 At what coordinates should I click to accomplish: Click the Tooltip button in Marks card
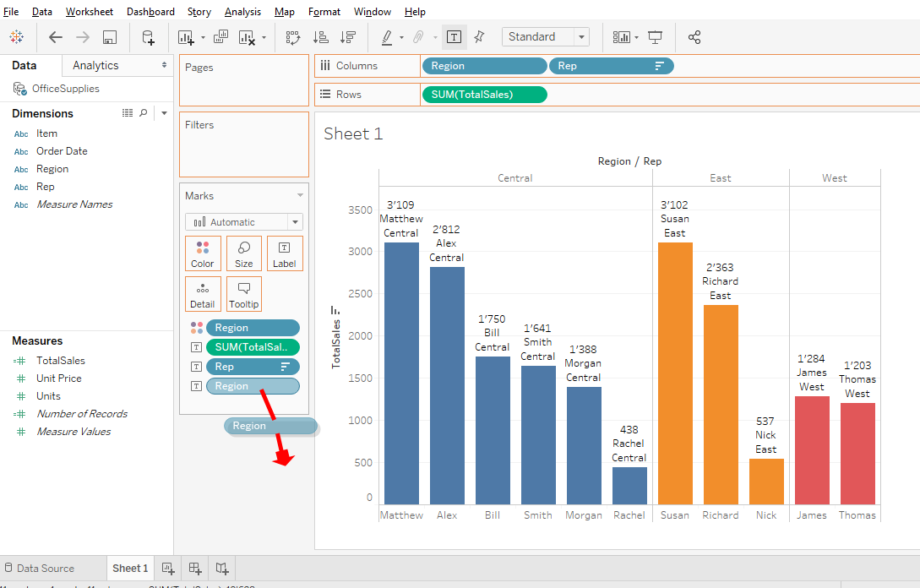(x=244, y=294)
